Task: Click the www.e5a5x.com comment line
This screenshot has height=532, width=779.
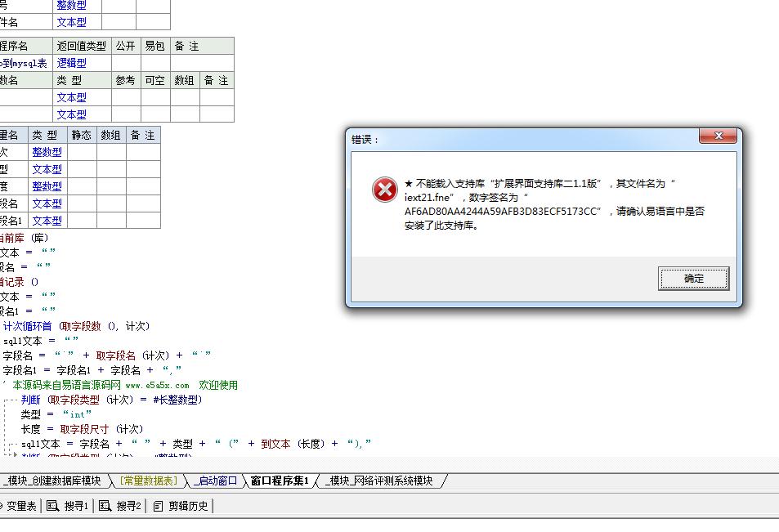Action: [123, 385]
